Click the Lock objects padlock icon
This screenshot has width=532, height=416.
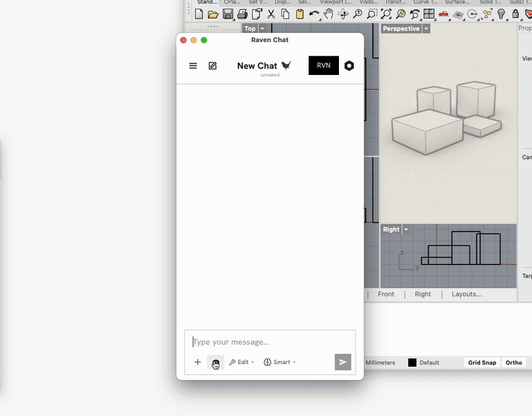click(x=515, y=14)
